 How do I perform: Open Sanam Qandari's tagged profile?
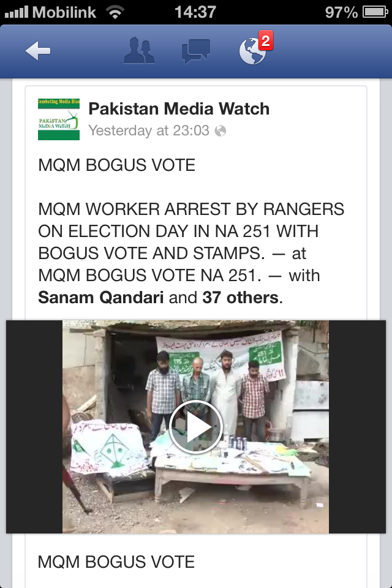click(x=101, y=298)
